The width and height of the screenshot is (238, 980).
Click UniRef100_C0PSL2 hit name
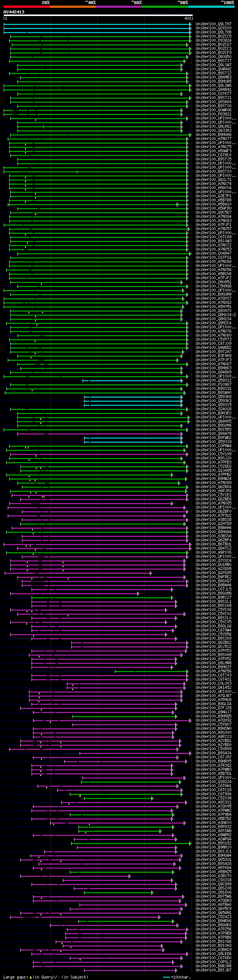click(x=213, y=962)
